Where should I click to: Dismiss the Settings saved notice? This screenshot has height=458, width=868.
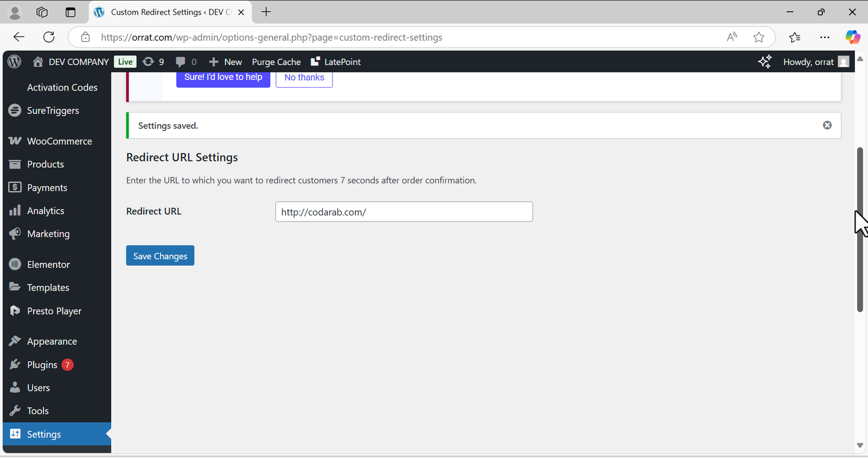pos(827,125)
